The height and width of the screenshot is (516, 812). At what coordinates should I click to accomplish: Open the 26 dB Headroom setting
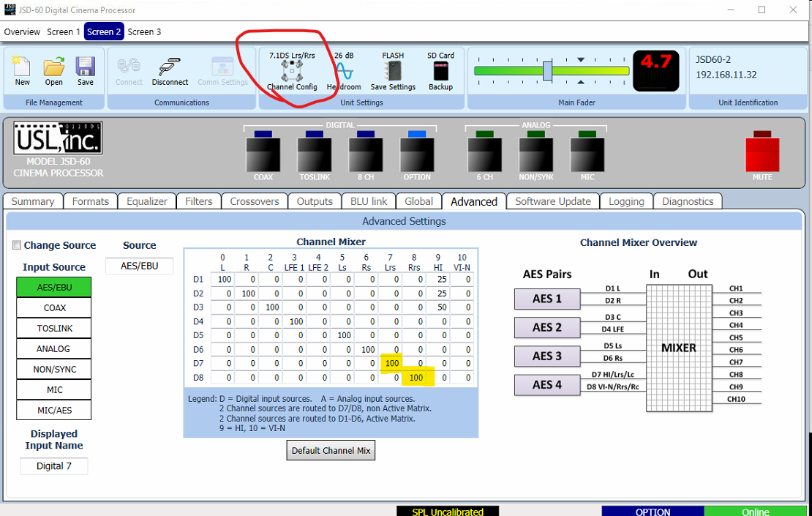click(x=344, y=72)
